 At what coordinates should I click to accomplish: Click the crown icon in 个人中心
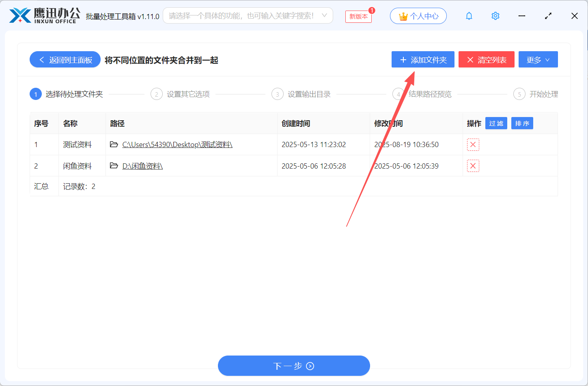point(403,16)
